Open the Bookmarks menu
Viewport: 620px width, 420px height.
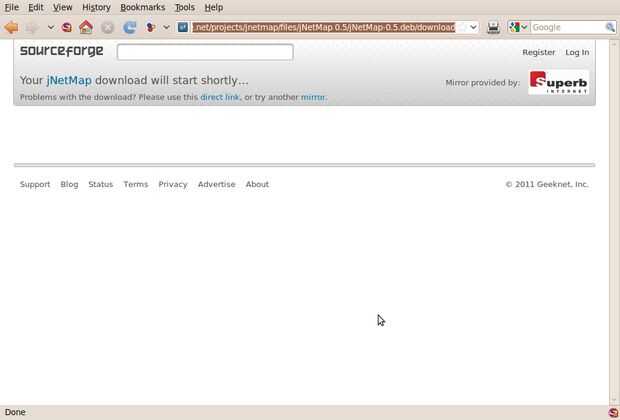(x=142, y=8)
